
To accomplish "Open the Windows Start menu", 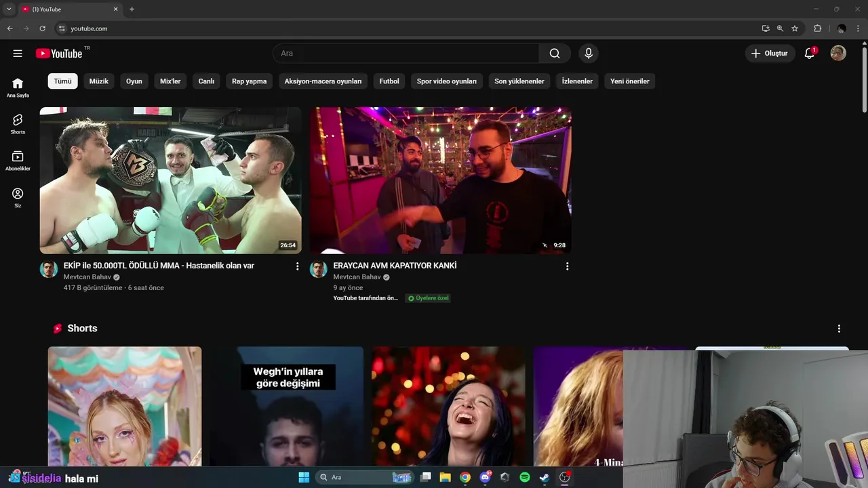I will (304, 477).
